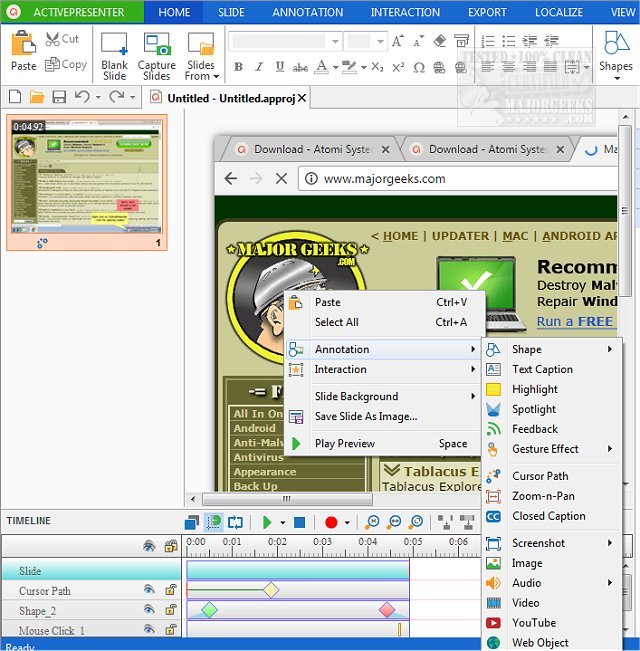Click the Paste icon in the ribbon

(23, 44)
